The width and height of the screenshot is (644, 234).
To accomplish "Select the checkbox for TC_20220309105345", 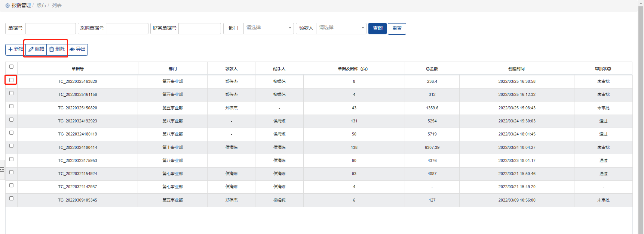I will pyautogui.click(x=11, y=199).
